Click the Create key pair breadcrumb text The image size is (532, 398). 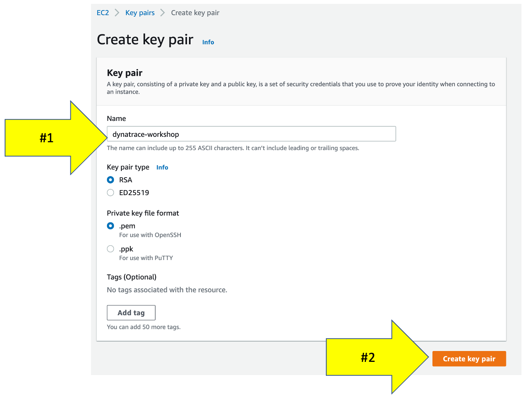(x=195, y=13)
